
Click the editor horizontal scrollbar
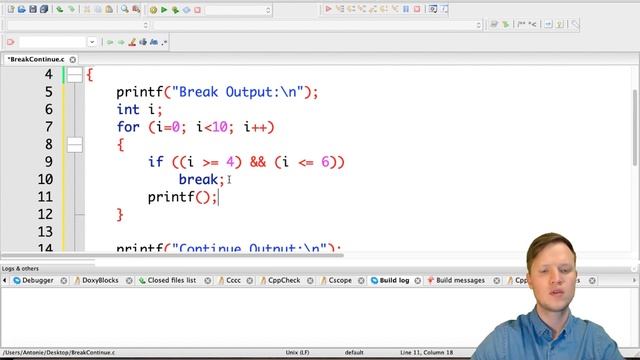171,256
